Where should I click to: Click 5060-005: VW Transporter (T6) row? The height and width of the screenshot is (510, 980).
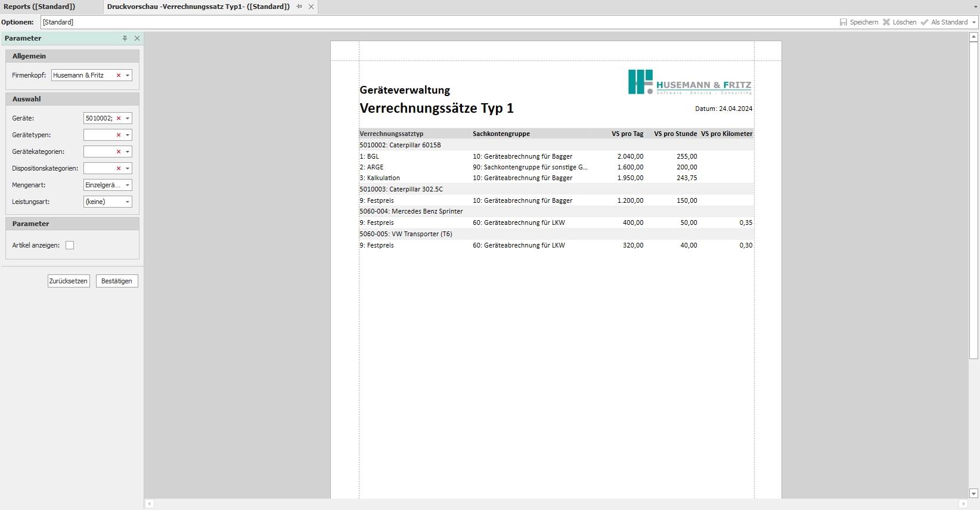tap(556, 234)
